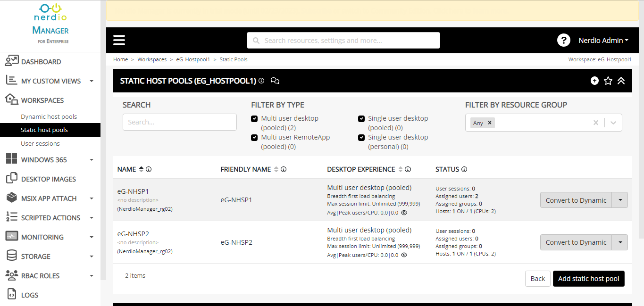Open Dynamic host pools menu item

coord(50,116)
